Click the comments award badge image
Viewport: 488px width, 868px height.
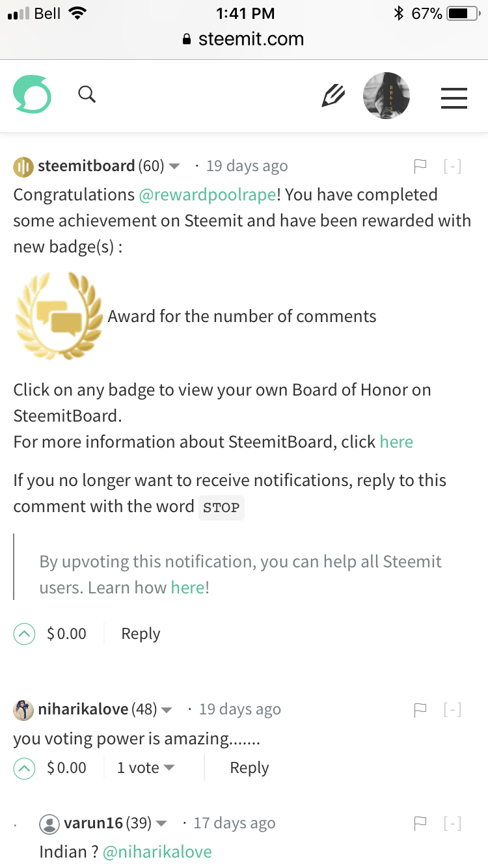tap(59, 316)
